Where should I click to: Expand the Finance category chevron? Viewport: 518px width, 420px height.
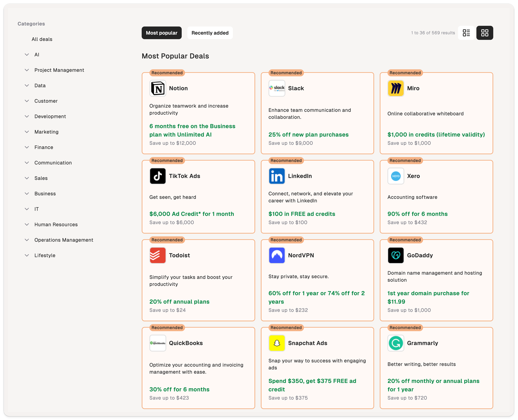point(27,147)
